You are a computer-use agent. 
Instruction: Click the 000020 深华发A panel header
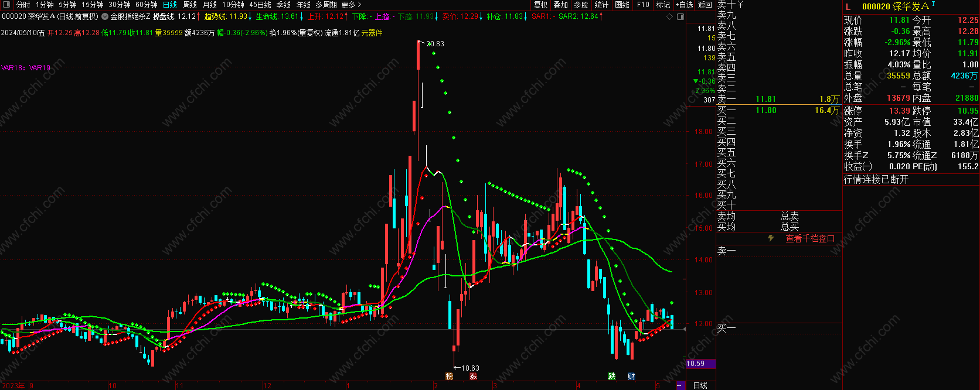895,6
